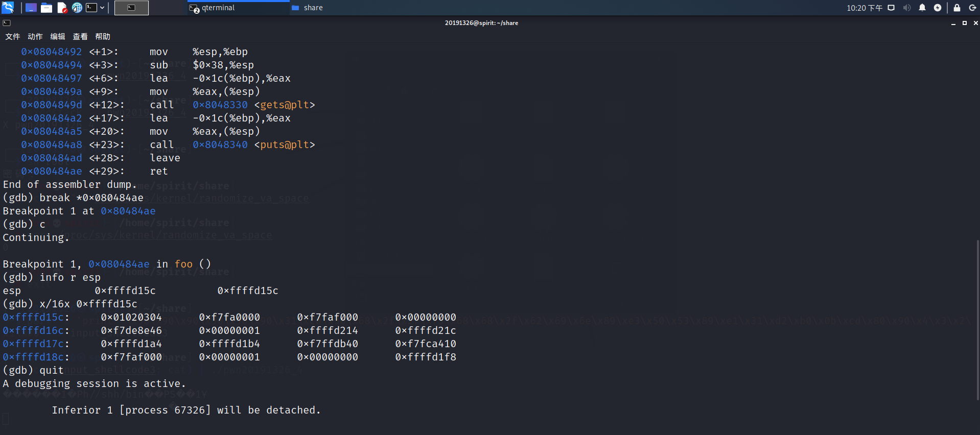
Task: Switch to the workspace switcher thumbnail
Action: [131, 8]
